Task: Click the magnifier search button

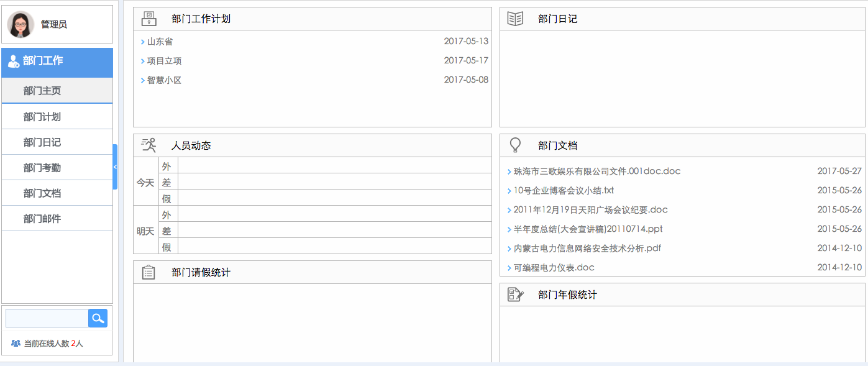Action: point(98,318)
